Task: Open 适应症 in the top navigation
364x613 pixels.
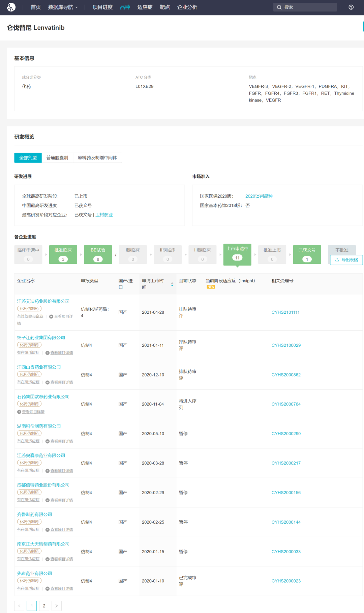Action: 145,7
